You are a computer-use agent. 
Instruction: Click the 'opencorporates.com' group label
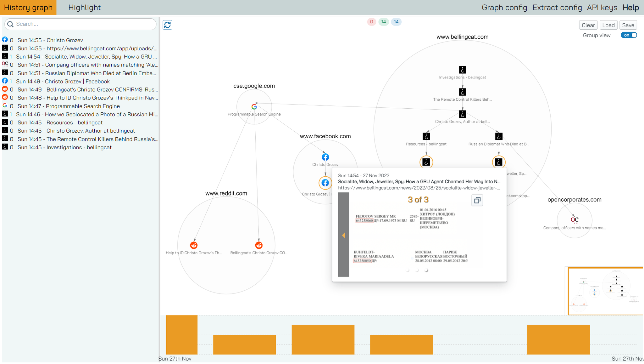[574, 200]
